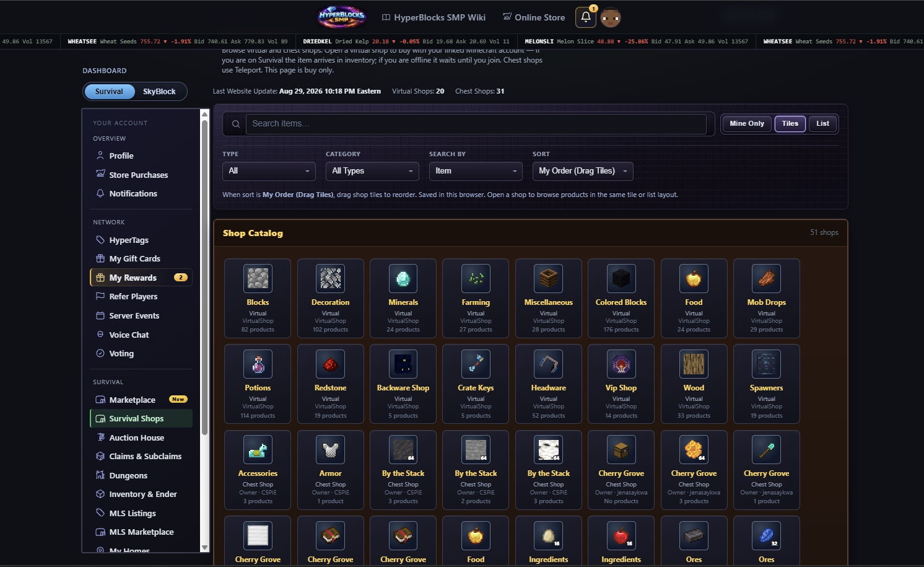
Task: Go to Store Purchases in sidebar
Action: tap(141, 175)
